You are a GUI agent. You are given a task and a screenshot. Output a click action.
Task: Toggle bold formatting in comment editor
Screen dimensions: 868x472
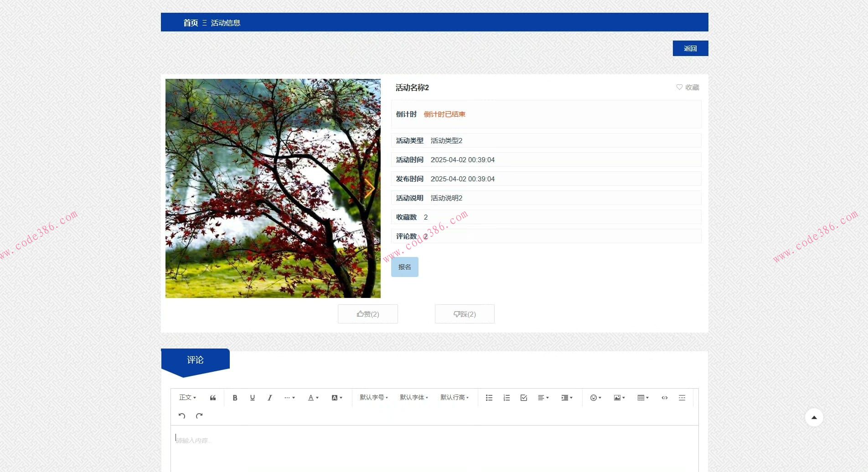click(x=235, y=398)
